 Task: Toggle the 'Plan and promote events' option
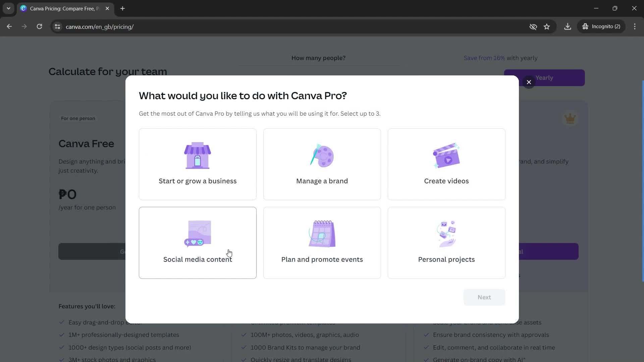point(322,242)
